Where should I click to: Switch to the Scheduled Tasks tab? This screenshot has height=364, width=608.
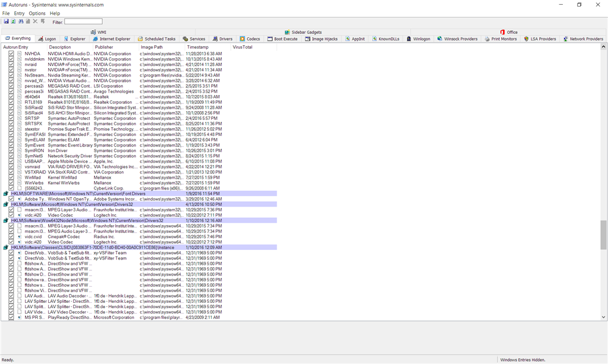point(157,39)
